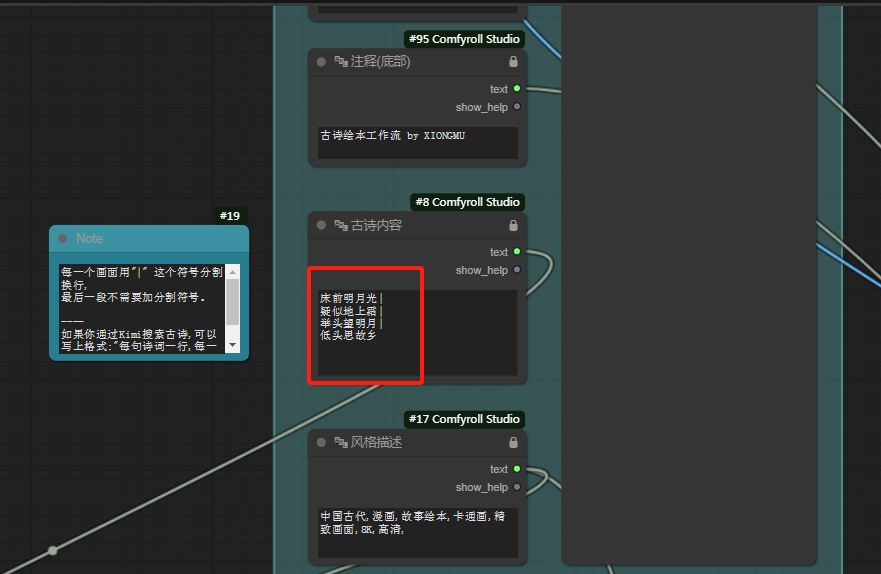881x574 pixels.
Task: Click show_help output port of 古诗内容 node
Action: pos(517,270)
